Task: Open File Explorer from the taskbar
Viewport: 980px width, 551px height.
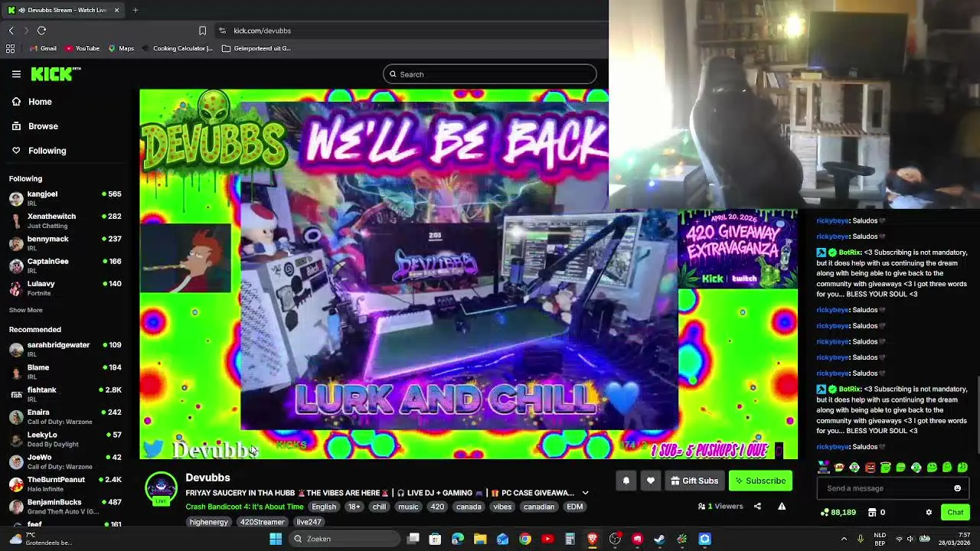Action: tap(480, 539)
